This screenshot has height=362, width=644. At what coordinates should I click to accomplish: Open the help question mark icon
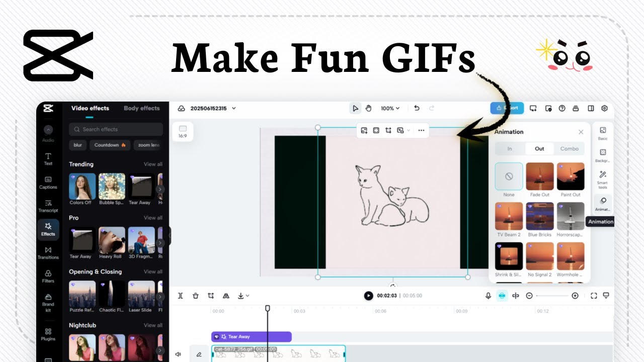[562, 108]
